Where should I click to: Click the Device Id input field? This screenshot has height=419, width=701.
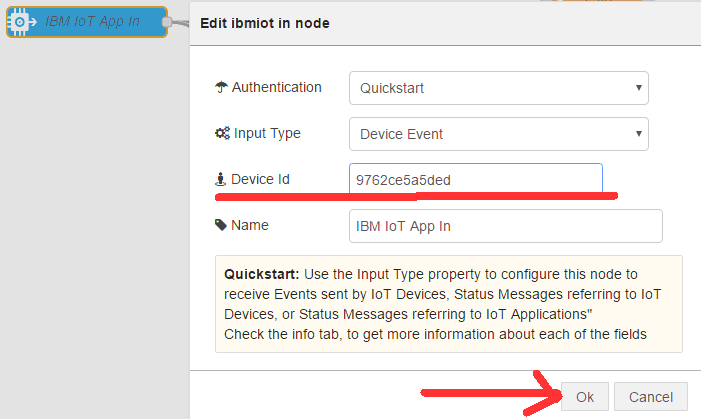[x=476, y=180]
